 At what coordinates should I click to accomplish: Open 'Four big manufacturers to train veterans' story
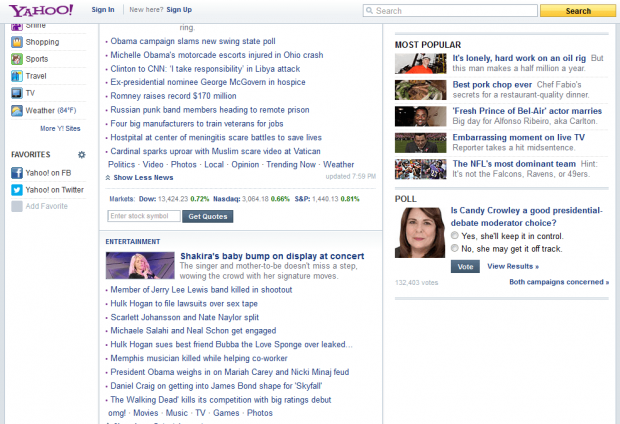[197, 124]
